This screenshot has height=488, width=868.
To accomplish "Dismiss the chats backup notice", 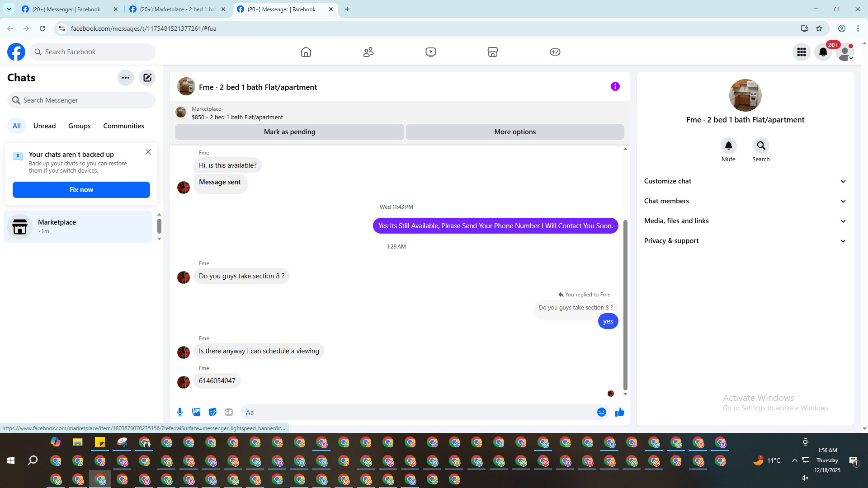I will tap(148, 152).
